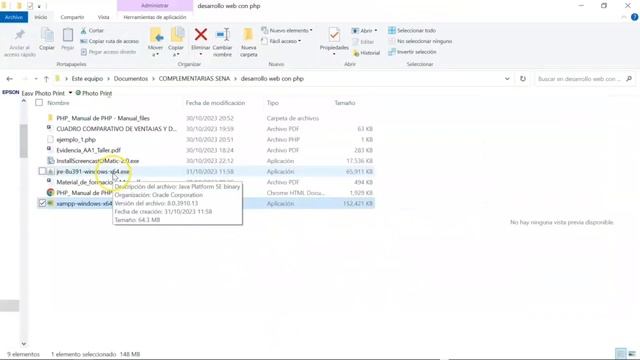Viewport: 640px width, 360px height.
Task: Open Nuevo elemento dropdown
Action: click(x=287, y=31)
